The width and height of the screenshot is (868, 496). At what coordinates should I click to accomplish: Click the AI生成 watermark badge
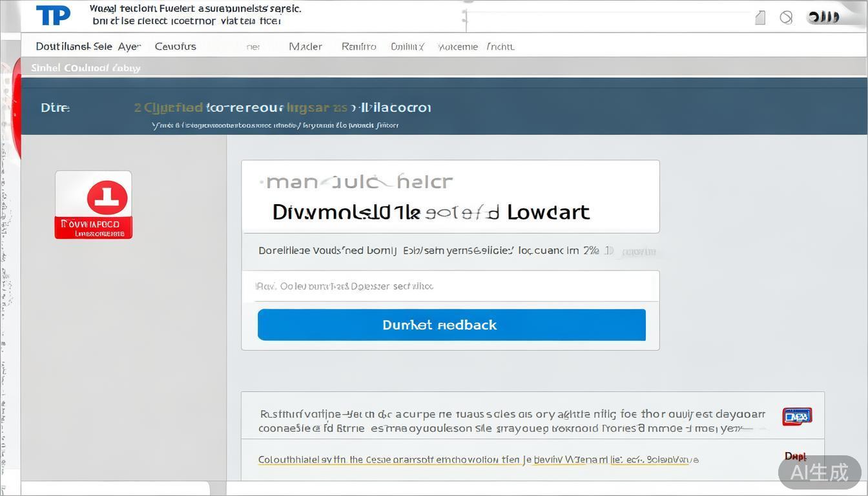click(x=819, y=472)
